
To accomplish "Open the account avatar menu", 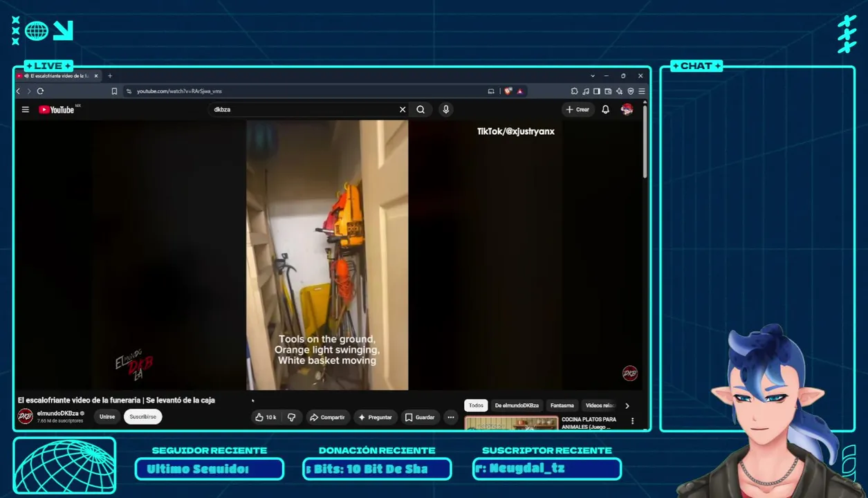I will click(627, 109).
